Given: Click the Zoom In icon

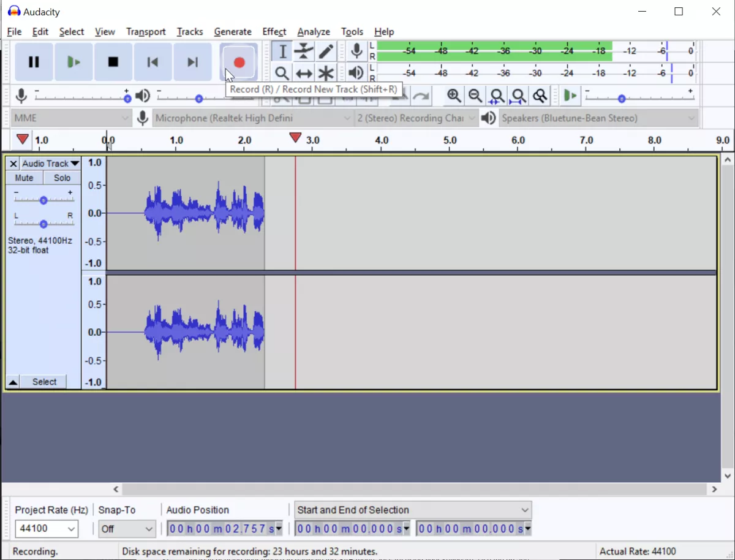Looking at the screenshot, I should (454, 96).
